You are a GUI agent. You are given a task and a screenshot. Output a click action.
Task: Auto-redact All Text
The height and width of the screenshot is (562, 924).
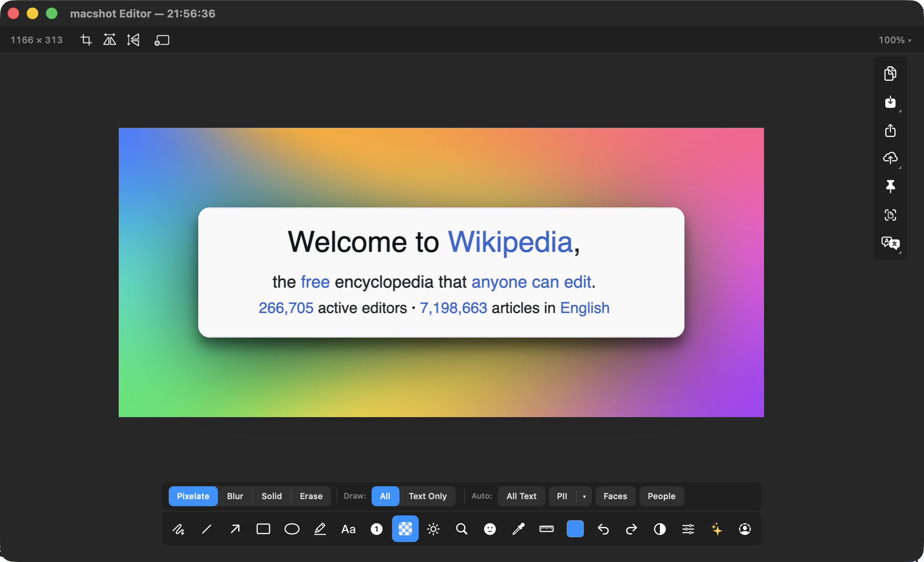pos(522,496)
